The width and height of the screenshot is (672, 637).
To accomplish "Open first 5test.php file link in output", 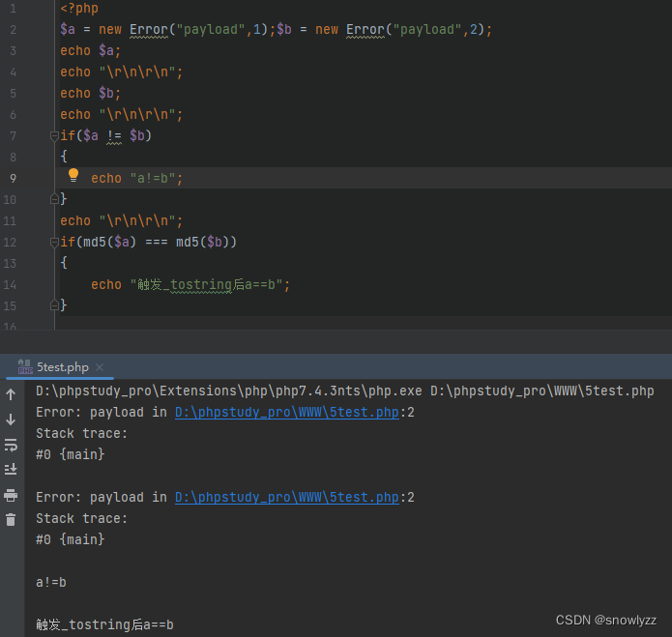I will 287,412.
